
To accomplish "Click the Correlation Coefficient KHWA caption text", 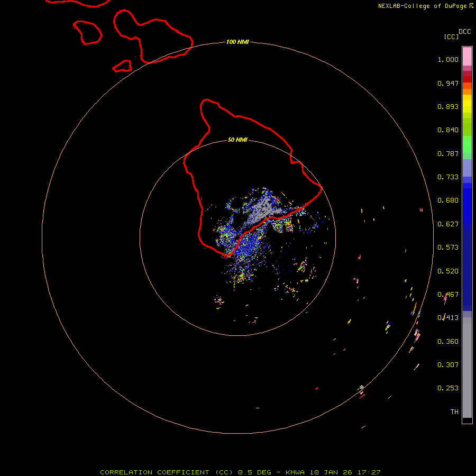I will coord(240,472).
